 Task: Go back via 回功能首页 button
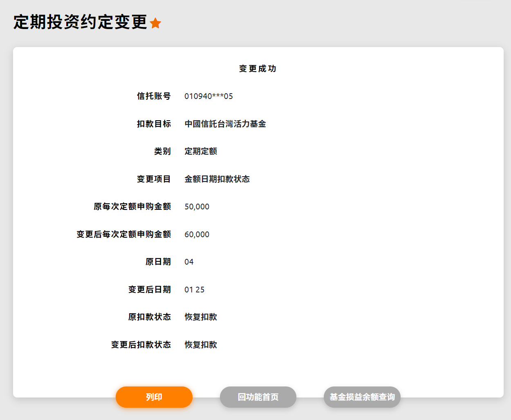258,397
